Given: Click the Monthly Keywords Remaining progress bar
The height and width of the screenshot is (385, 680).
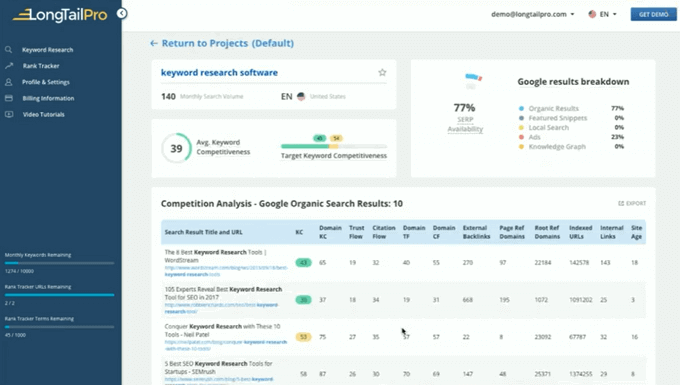Looking at the screenshot, I should (x=59, y=263).
